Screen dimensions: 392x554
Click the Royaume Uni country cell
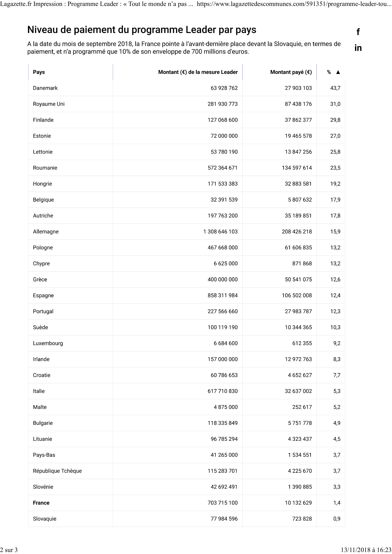click(x=49, y=104)
